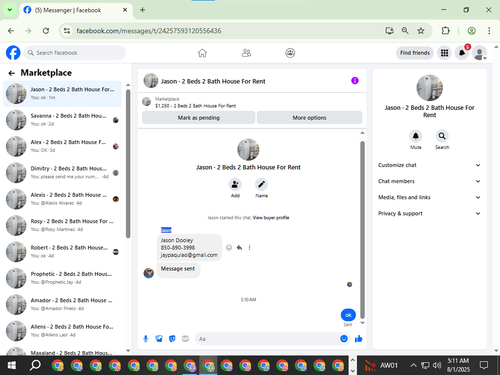Open Robert conversation in list
This screenshot has height=375, width=500.
pyautogui.click(x=62, y=252)
